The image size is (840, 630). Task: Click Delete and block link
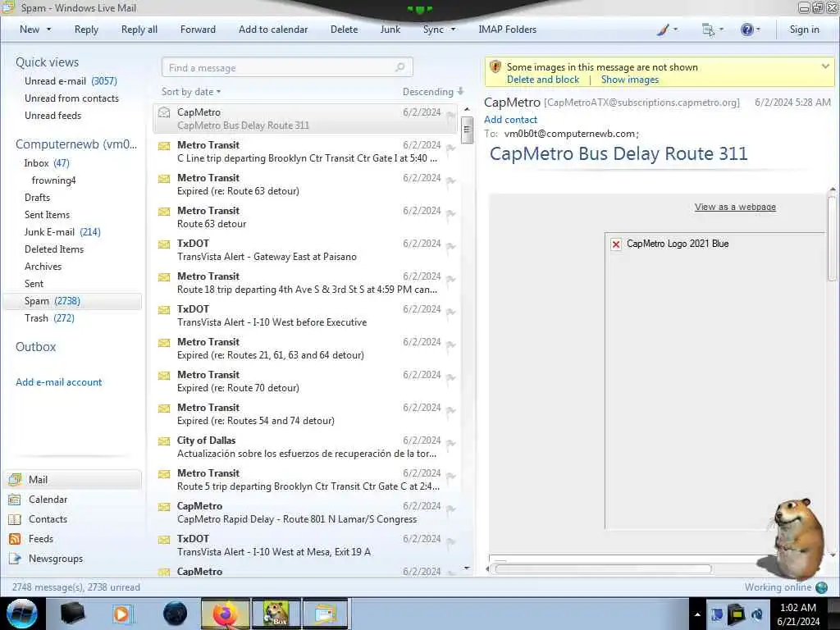pyautogui.click(x=543, y=80)
